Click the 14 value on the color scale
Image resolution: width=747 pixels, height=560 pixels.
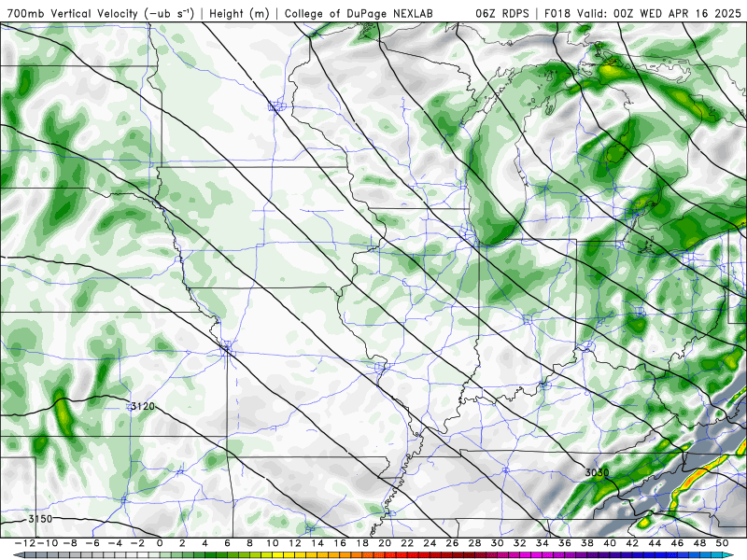(317, 543)
